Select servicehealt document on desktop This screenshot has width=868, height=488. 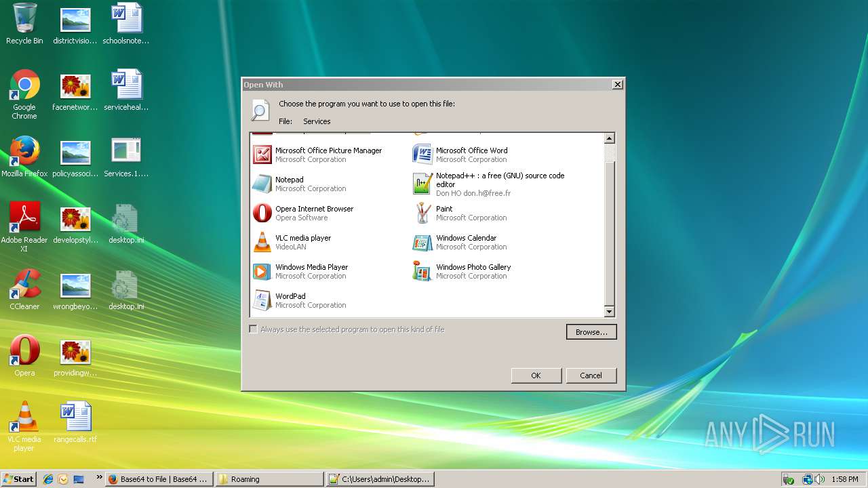point(126,90)
